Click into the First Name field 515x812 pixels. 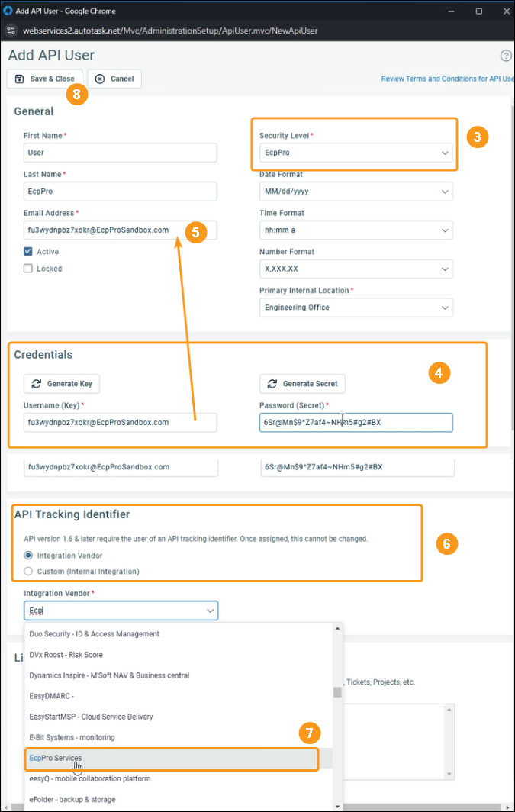click(120, 153)
